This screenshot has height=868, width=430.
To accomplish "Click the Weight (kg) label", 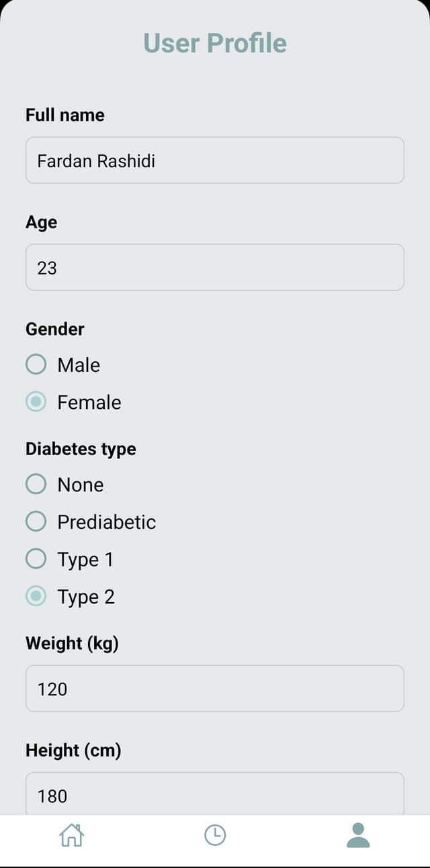I will tap(72, 643).
